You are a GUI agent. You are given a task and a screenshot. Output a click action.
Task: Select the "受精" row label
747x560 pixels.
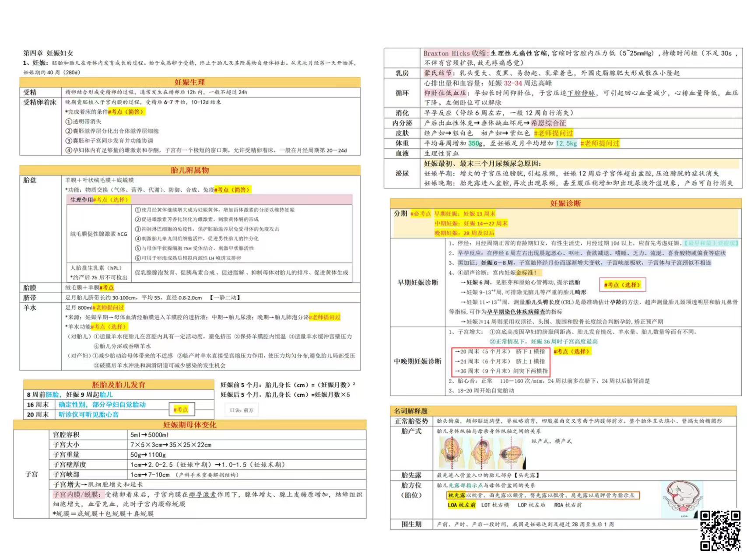pos(30,92)
